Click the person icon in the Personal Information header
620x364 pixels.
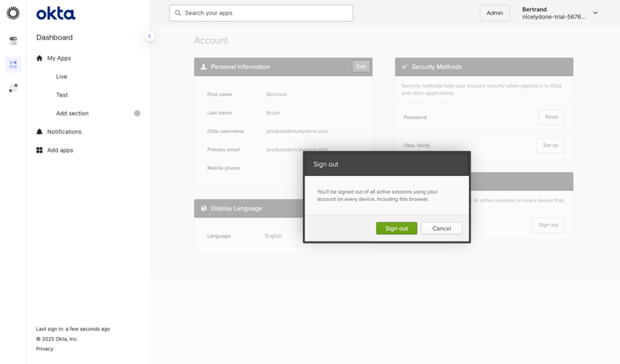click(x=204, y=67)
